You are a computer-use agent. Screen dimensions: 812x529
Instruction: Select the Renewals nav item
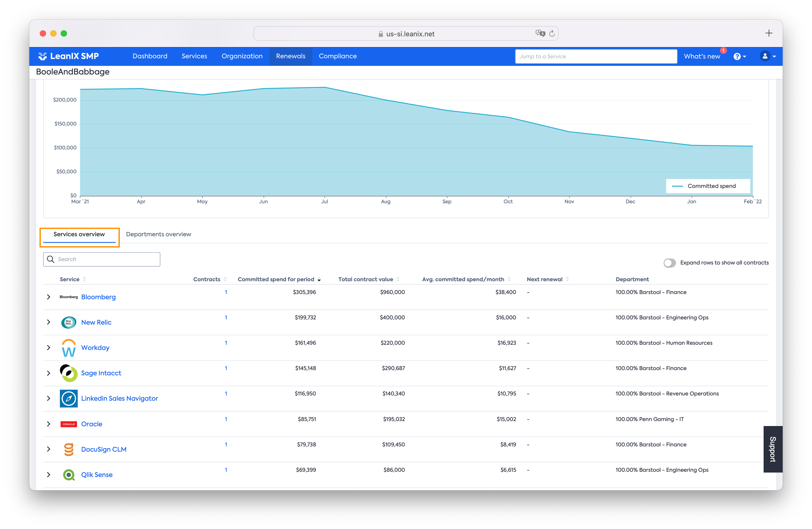(291, 56)
